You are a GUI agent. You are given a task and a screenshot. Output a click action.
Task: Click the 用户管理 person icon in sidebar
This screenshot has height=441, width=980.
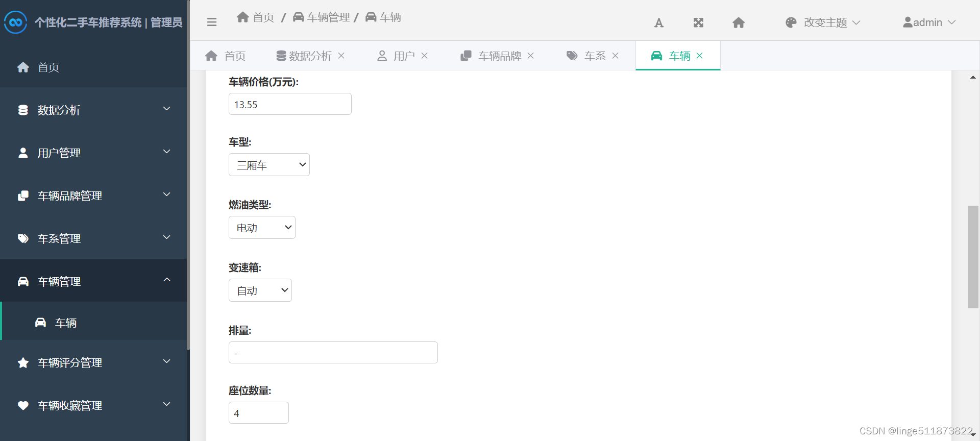pos(23,153)
